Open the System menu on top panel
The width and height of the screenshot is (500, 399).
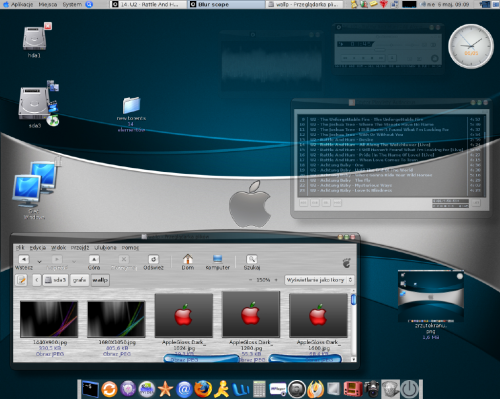pos(72,4)
